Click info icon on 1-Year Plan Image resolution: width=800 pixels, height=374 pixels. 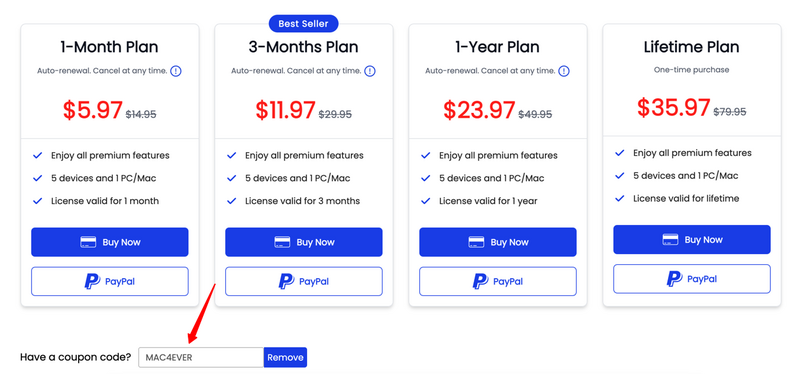point(564,71)
